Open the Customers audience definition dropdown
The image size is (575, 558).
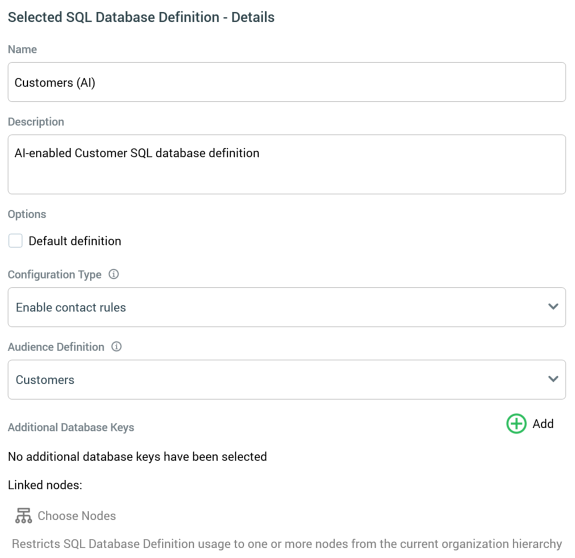point(287,379)
